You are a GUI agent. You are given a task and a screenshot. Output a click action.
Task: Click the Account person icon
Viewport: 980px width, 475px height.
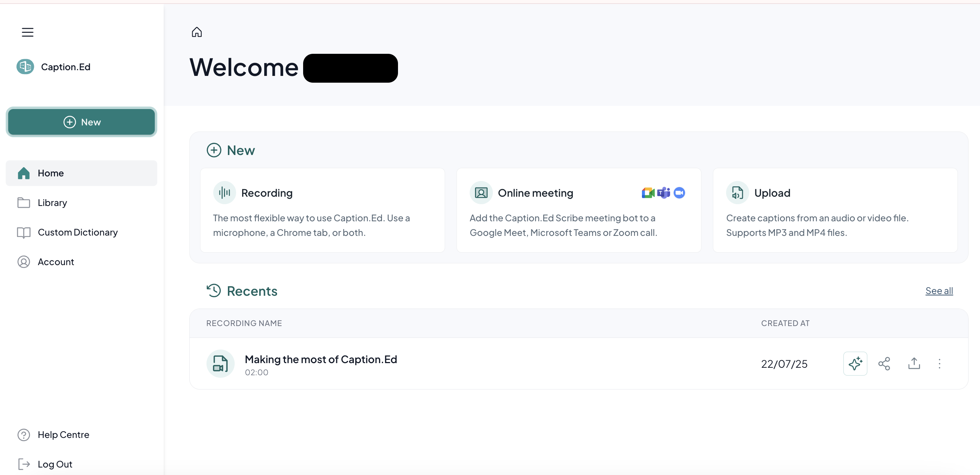point(24,262)
